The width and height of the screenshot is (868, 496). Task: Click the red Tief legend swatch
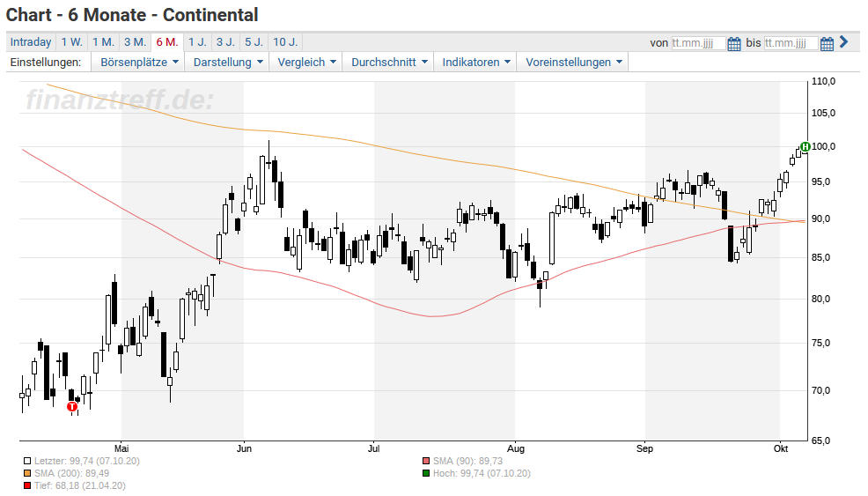(27, 486)
